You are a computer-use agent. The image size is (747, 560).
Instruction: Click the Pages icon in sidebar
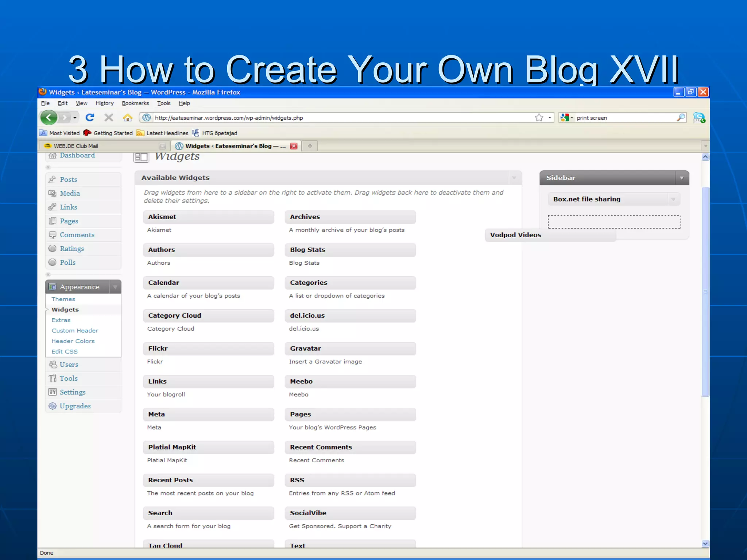(53, 221)
